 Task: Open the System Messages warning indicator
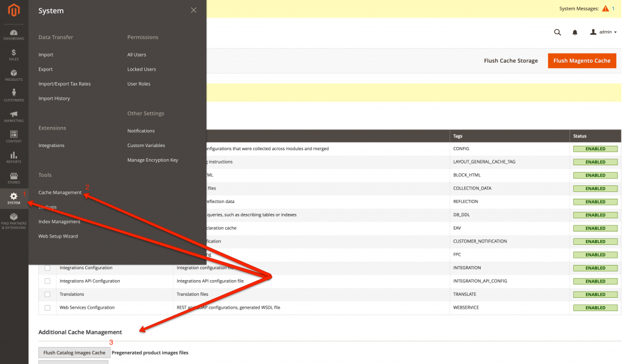point(605,9)
